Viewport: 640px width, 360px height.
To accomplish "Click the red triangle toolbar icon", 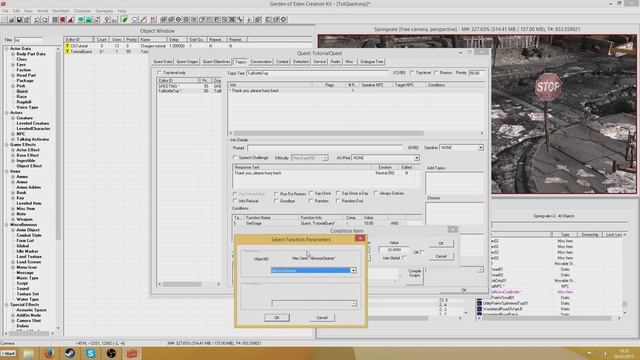I will click(x=71, y=19).
